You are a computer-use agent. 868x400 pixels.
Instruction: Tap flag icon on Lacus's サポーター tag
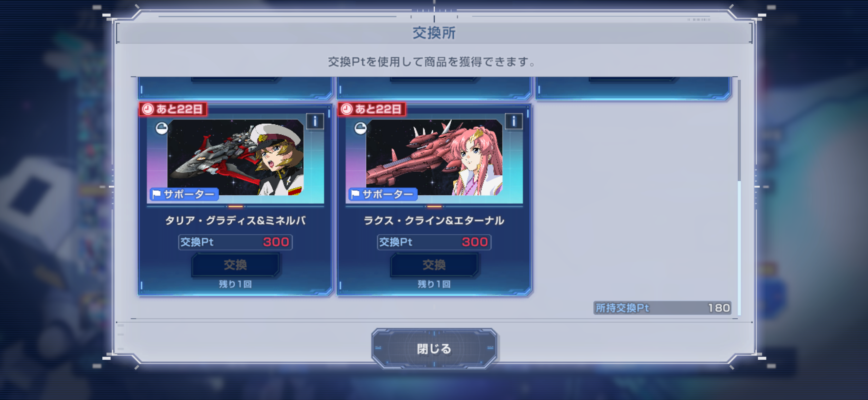pyautogui.click(x=355, y=194)
